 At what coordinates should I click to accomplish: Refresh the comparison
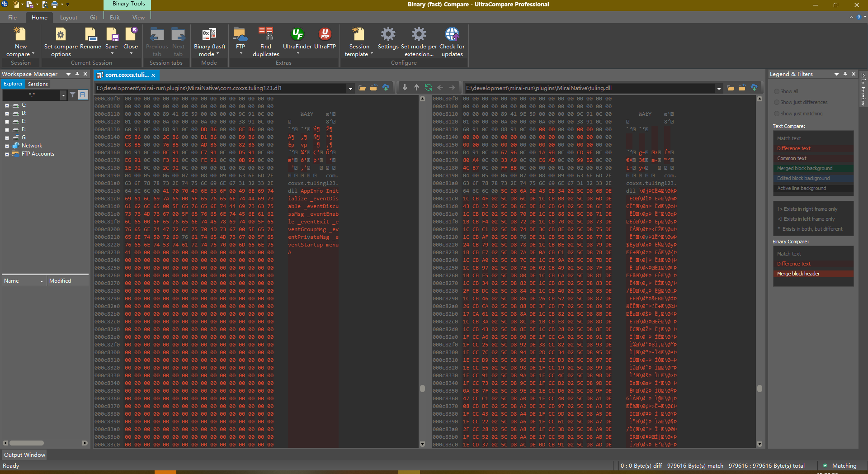(x=429, y=88)
